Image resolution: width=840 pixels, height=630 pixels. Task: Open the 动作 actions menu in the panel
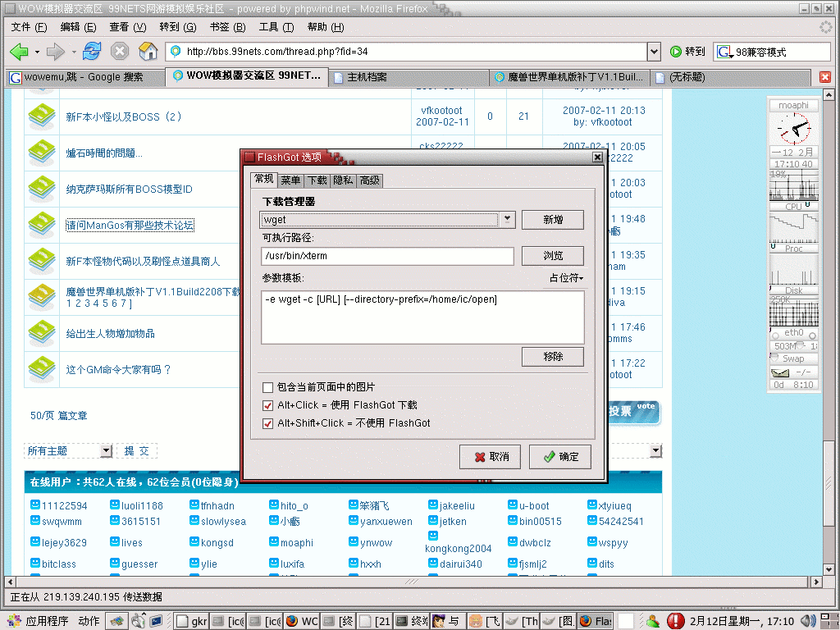tap(89, 621)
